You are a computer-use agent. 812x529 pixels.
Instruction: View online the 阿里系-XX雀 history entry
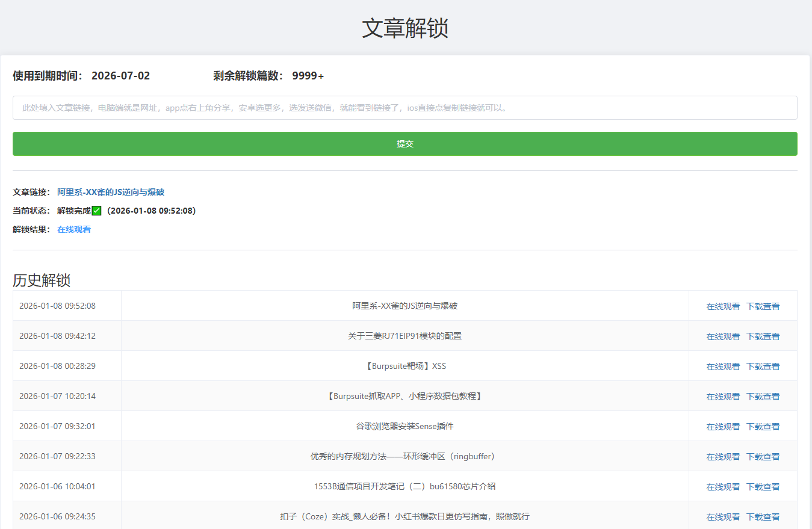pos(723,306)
